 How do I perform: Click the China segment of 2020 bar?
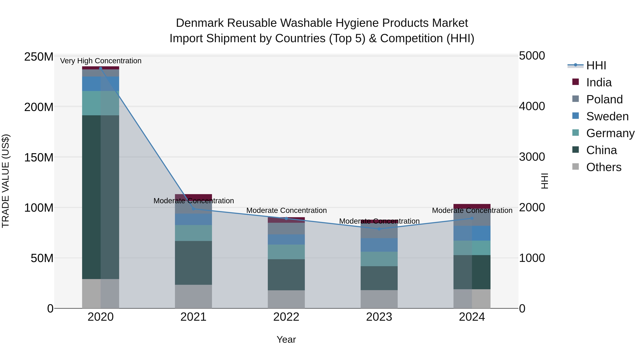click(x=101, y=197)
